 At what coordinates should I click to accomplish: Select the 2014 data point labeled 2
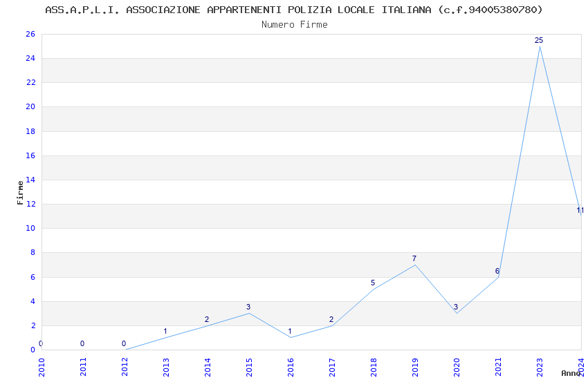208,325
